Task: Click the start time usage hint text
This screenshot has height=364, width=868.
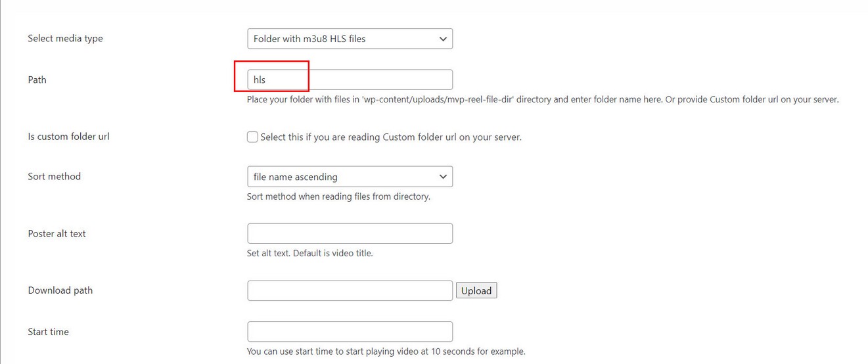Action: (386, 352)
